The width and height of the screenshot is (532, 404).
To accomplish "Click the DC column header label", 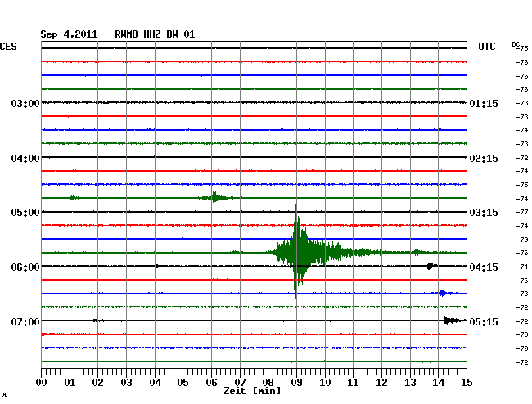I will pos(516,44).
